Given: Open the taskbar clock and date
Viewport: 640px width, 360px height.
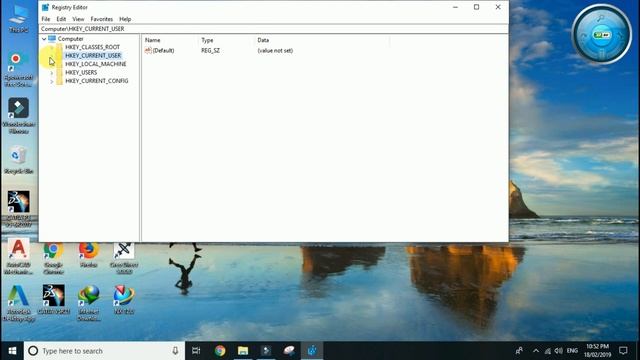Looking at the screenshot, I should pyautogui.click(x=598, y=351).
